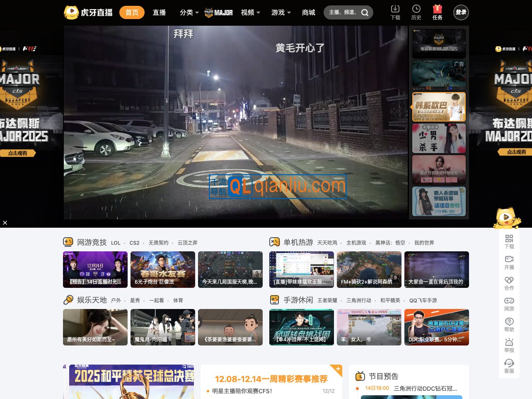Click the download icon in top bar
The width and height of the screenshot is (532, 399).
tap(395, 9)
